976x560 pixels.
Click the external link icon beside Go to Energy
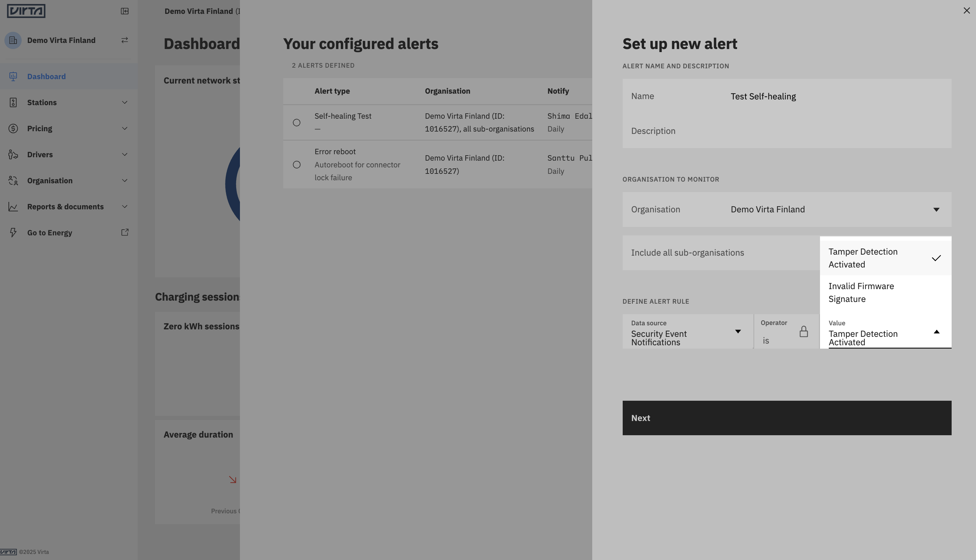pos(125,232)
